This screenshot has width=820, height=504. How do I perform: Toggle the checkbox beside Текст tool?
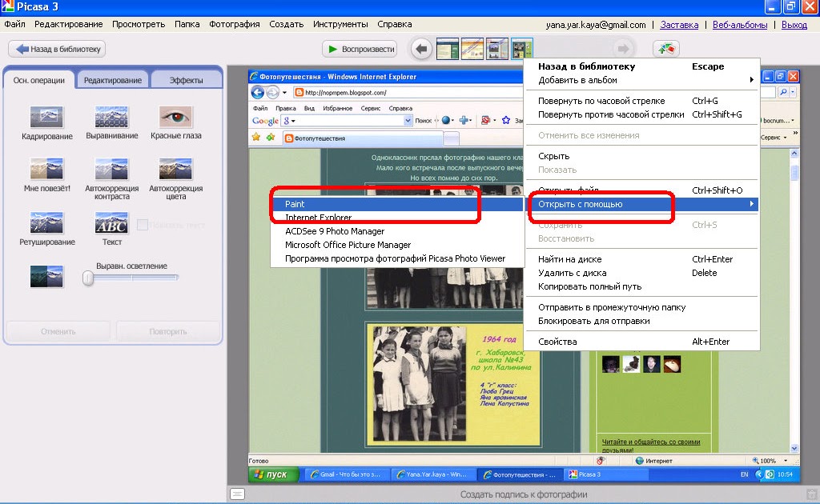coord(143,225)
